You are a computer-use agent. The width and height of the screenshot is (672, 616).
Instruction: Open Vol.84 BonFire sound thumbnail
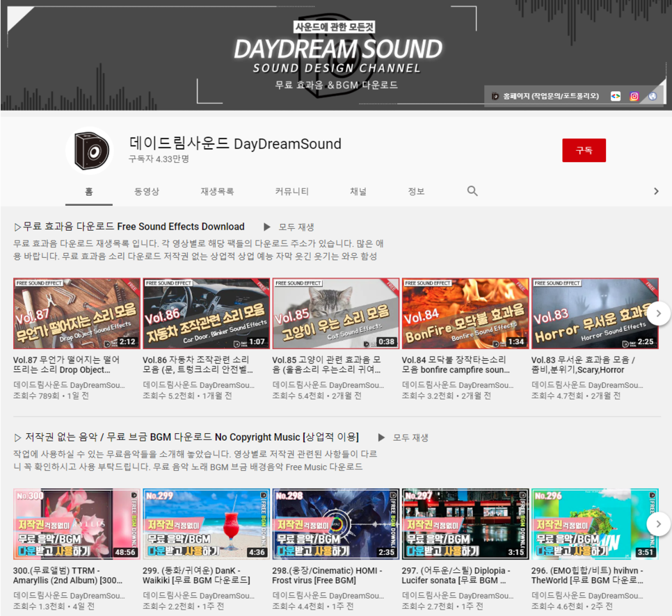click(x=465, y=314)
